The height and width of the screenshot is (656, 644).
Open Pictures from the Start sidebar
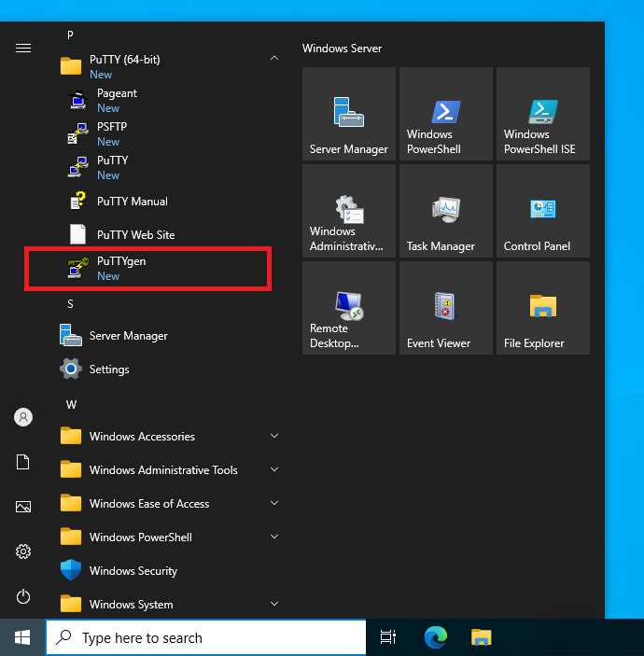pos(23,507)
